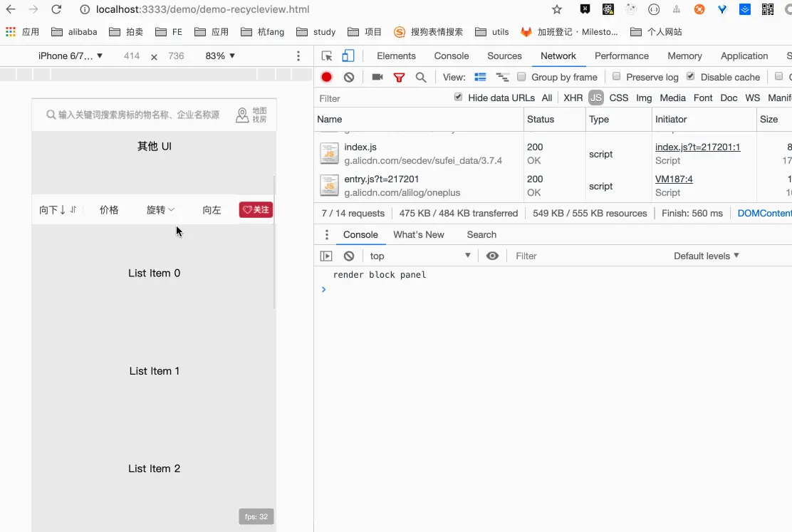Switch to the Elements tab

click(396, 56)
